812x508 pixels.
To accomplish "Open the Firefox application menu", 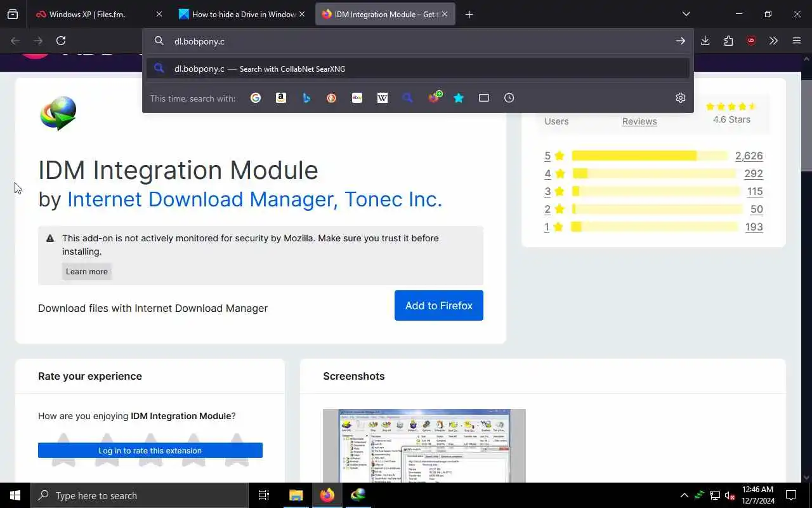I will click(x=797, y=41).
